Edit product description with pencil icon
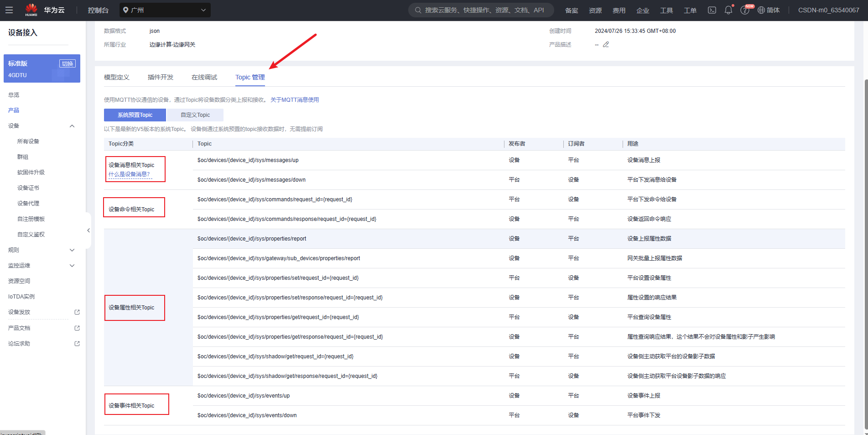The height and width of the screenshot is (435, 868). tap(606, 44)
